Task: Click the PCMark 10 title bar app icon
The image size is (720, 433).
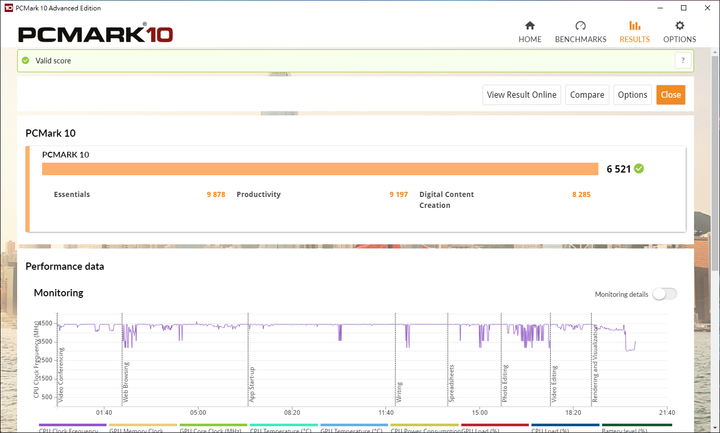Action: click(x=8, y=8)
